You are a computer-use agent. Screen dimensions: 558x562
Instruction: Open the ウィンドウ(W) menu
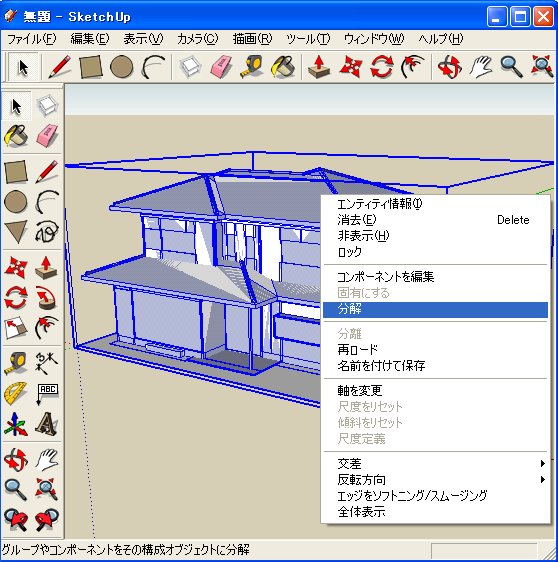(x=374, y=39)
